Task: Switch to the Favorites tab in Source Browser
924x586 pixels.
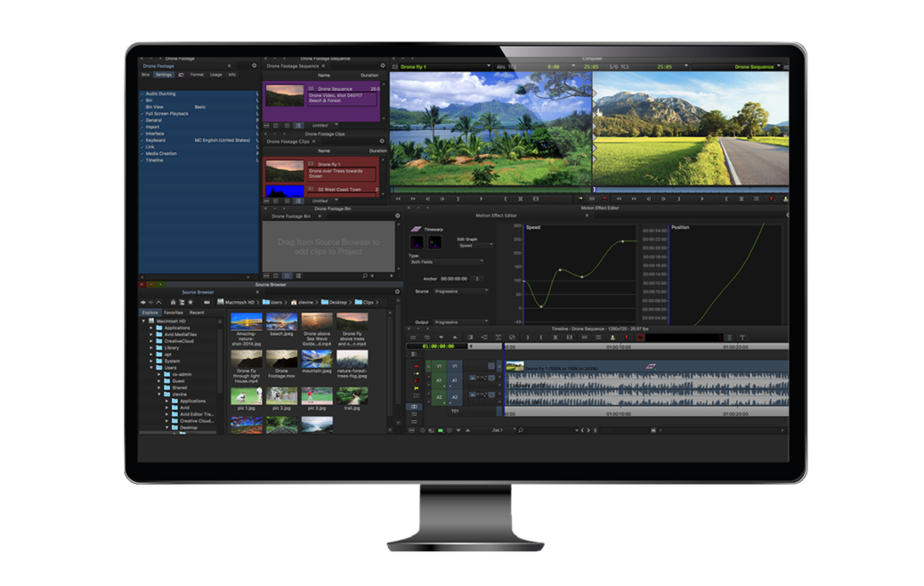Action: click(x=174, y=313)
